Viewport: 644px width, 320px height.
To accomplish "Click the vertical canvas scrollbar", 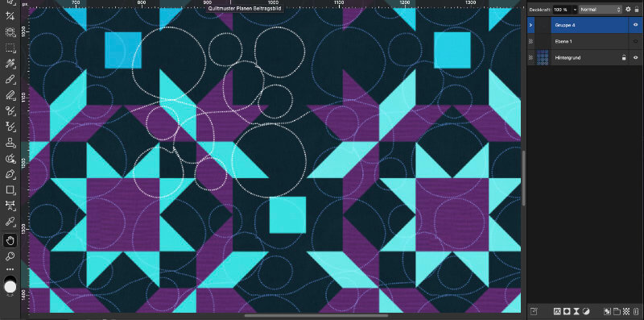I will 524,178.
